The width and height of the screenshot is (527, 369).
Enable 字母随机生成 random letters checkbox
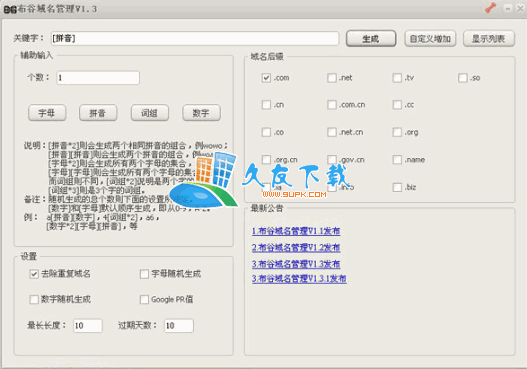pyautogui.click(x=144, y=274)
